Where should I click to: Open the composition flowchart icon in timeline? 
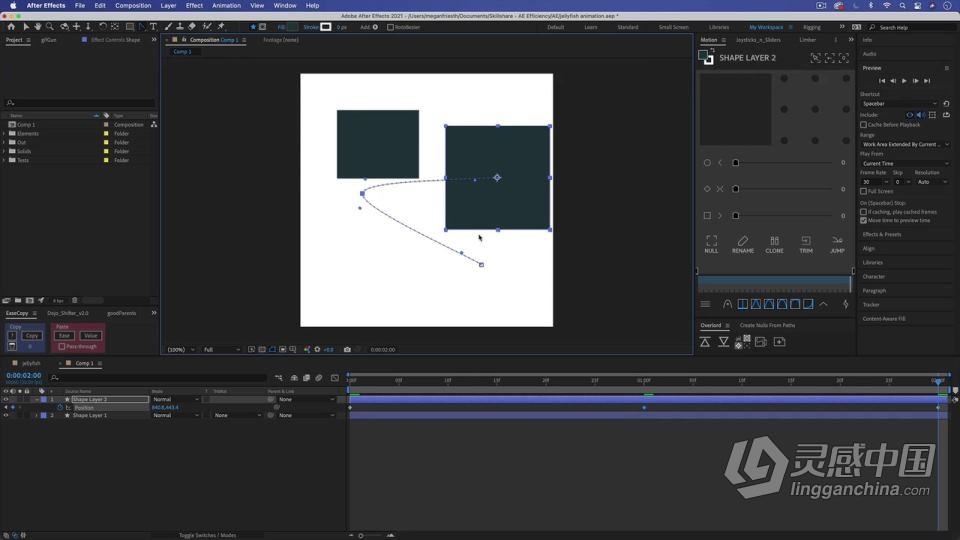click(279, 378)
